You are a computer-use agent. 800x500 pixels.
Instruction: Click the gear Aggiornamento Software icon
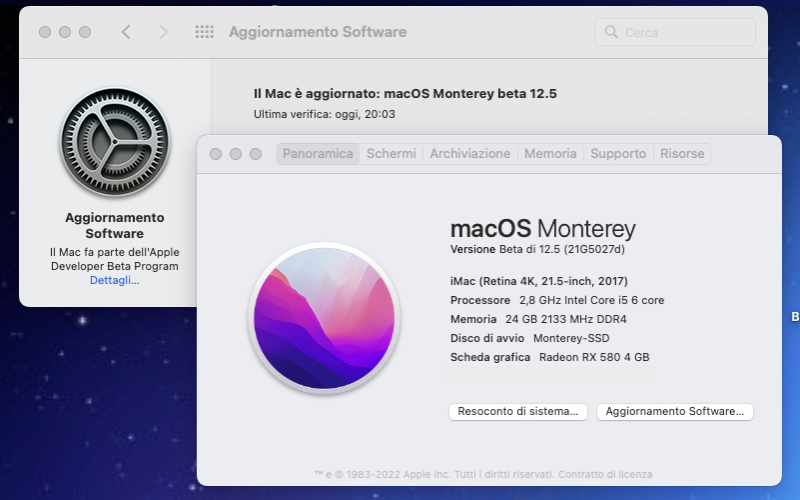point(114,142)
